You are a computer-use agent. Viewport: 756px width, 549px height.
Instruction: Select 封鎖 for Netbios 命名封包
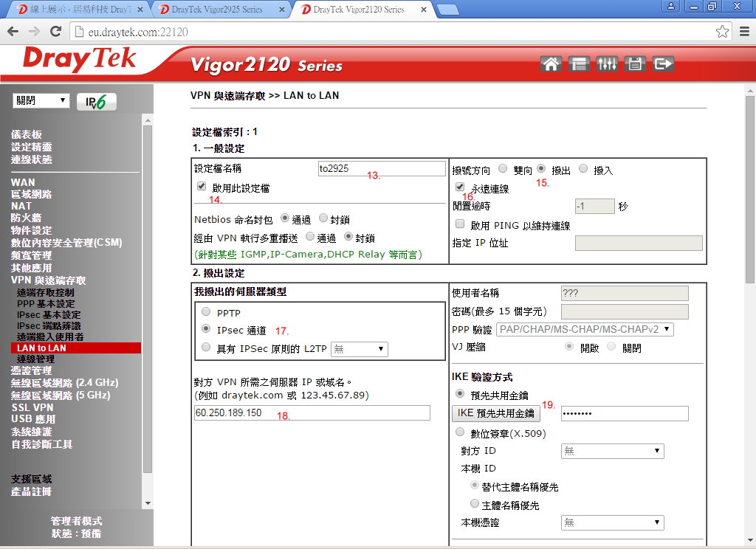(x=323, y=218)
